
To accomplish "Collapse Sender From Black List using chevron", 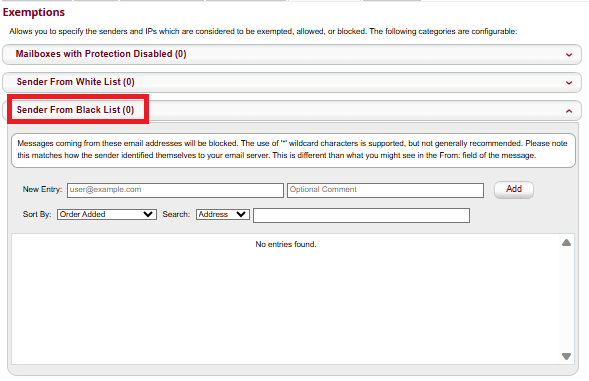I will tap(569, 111).
